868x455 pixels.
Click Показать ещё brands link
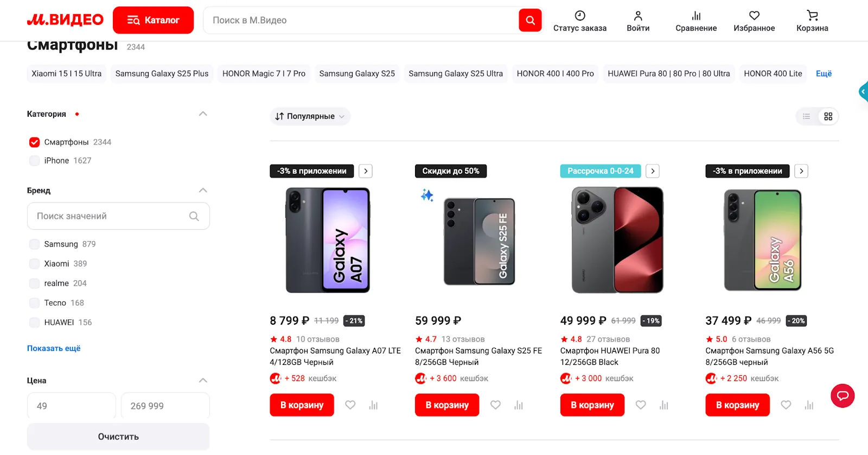[54, 349]
